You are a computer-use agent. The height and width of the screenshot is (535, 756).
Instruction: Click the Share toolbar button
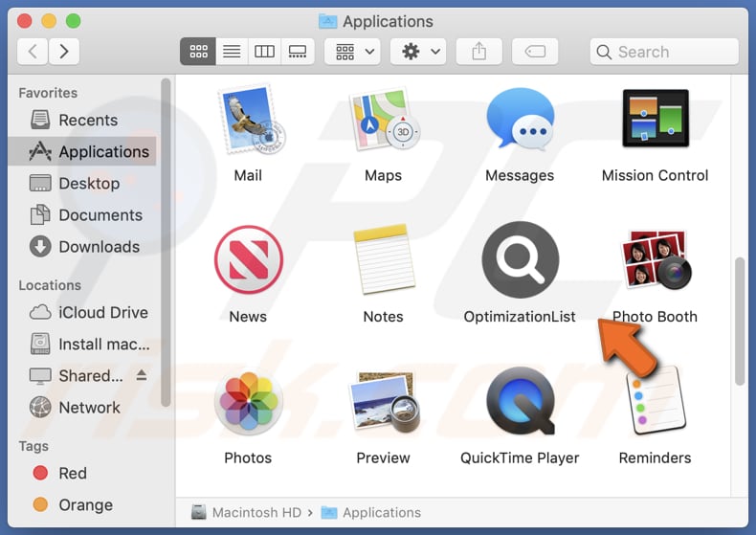click(x=478, y=51)
